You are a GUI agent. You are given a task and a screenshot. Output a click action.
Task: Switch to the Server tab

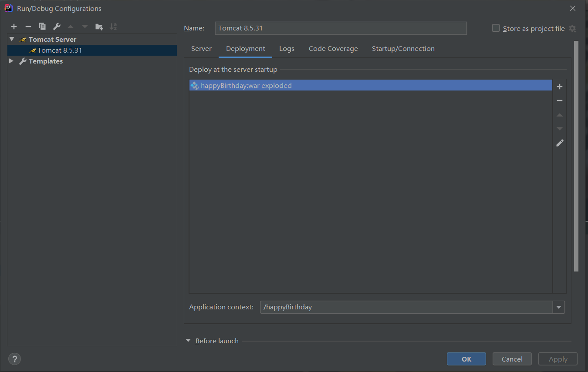tap(201, 49)
